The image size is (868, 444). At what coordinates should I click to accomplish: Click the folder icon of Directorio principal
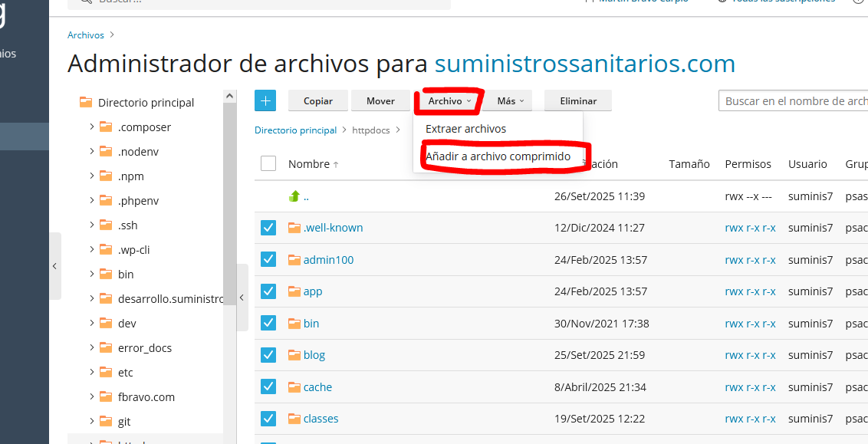(84, 101)
